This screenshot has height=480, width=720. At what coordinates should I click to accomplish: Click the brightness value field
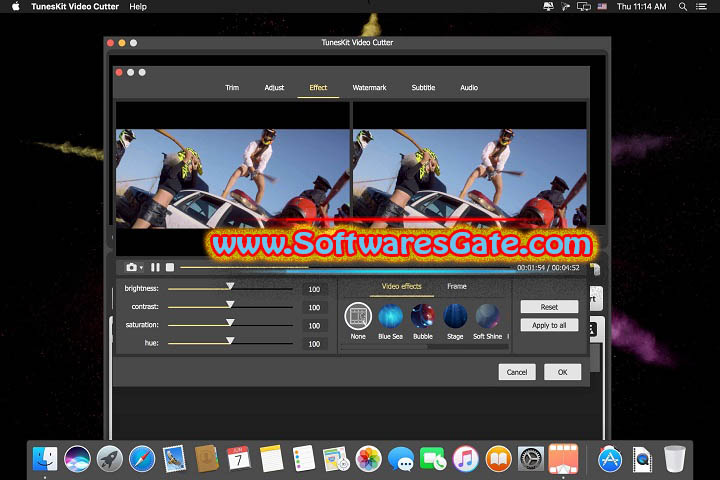[x=315, y=289]
